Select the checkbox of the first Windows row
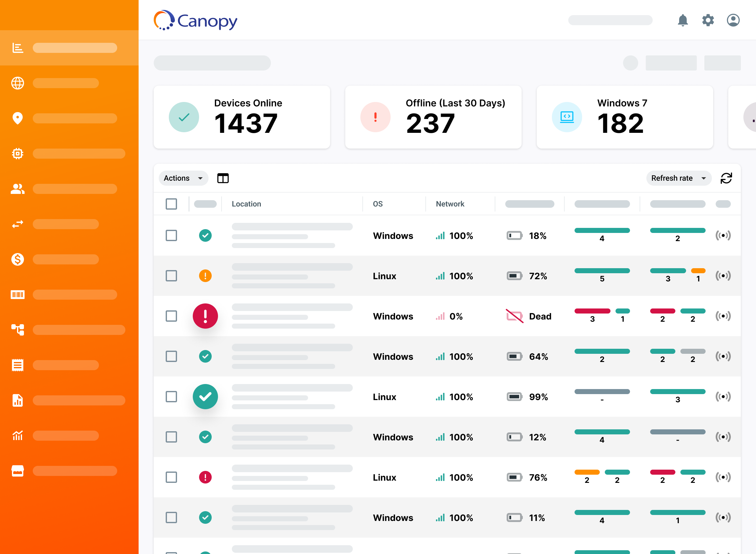This screenshot has height=554, width=756. pos(171,235)
